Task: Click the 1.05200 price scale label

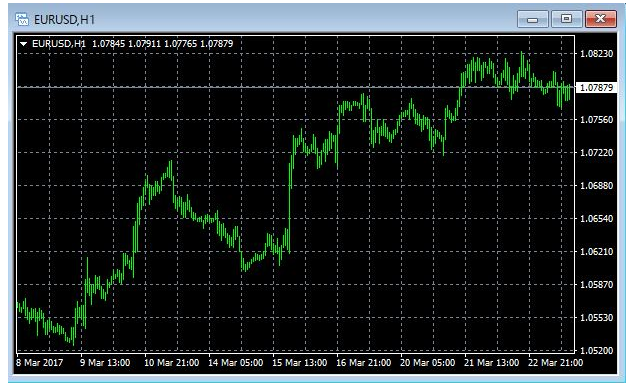Action: pos(597,351)
